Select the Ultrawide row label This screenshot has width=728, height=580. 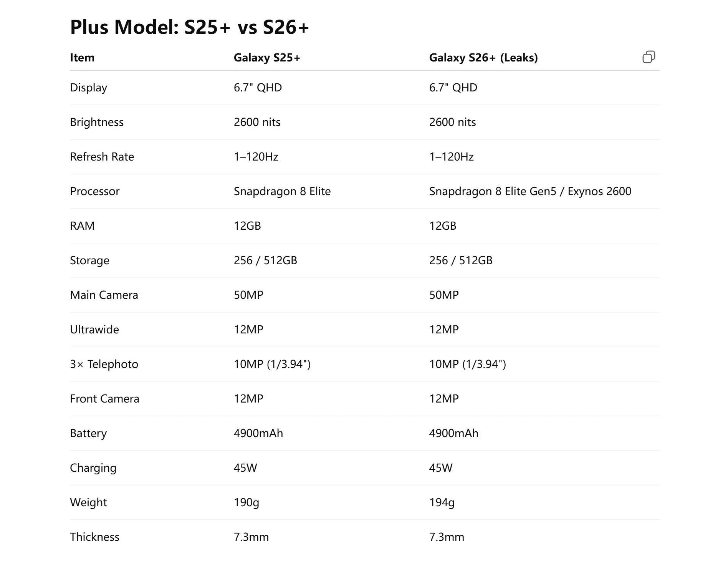[94, 329]
